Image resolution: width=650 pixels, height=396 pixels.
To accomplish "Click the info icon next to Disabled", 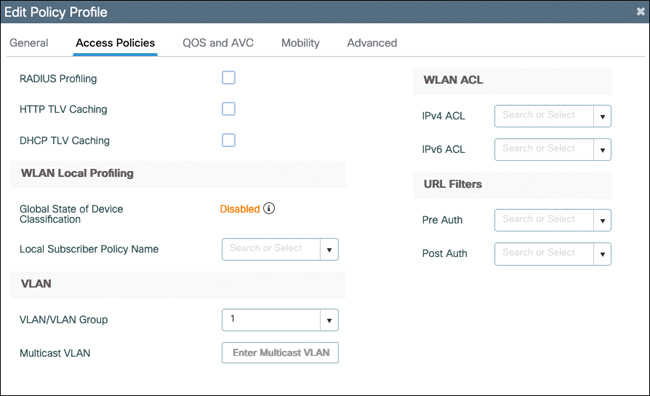I will (269, 208).
